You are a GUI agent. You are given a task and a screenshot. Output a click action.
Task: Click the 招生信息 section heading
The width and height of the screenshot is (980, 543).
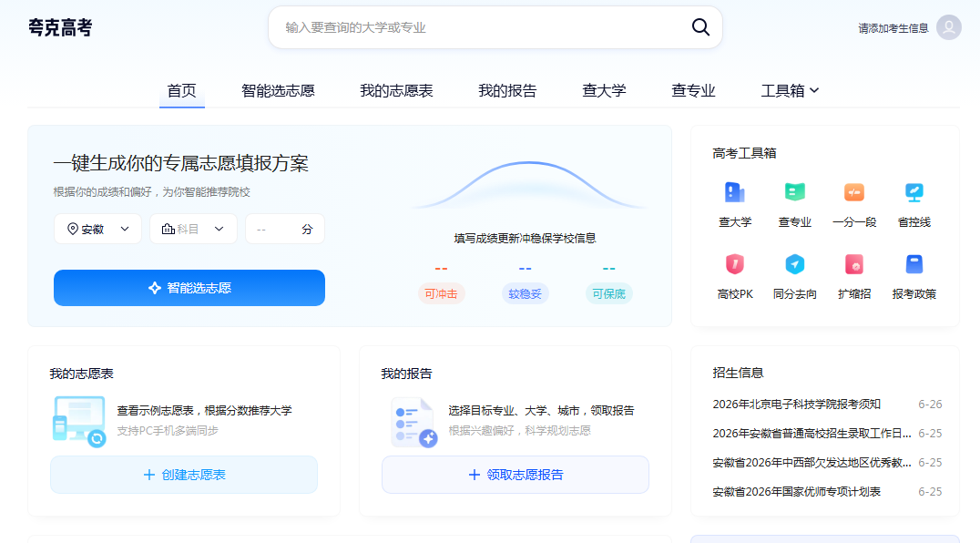coord(738,373)
